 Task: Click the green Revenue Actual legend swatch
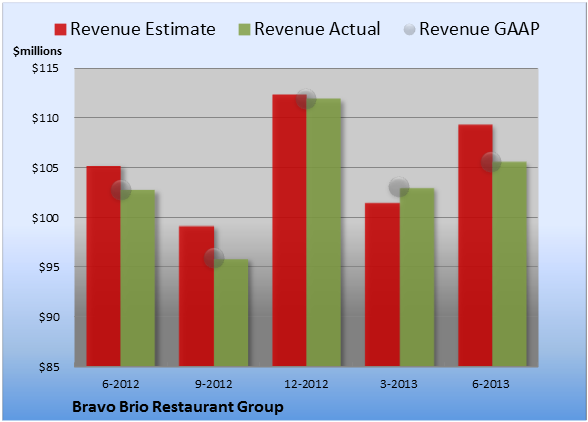[244, 30]
